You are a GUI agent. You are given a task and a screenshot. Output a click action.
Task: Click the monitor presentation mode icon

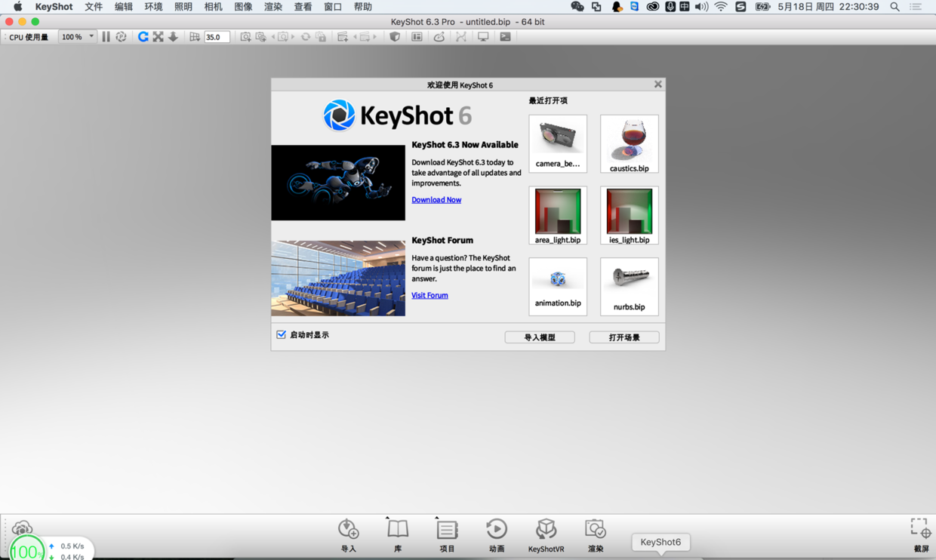pos(483,36)
